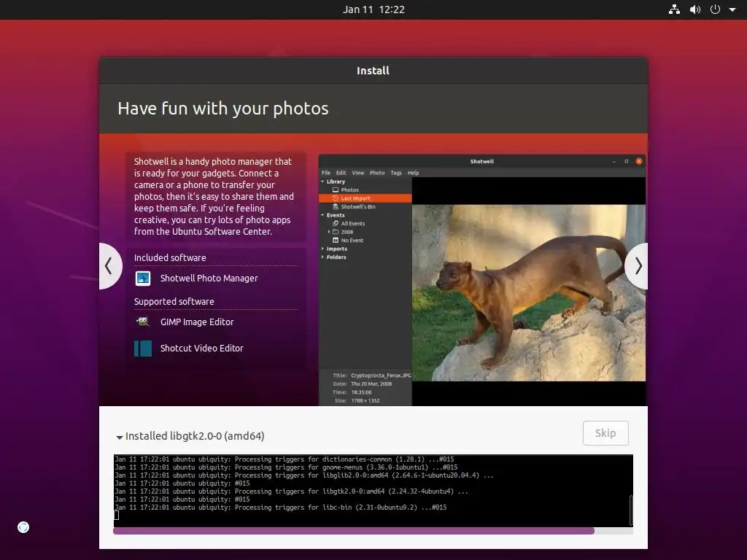The image size is (747, 560).
Task: Select the Shotwell Photo Manager label
Action: tap(209, 278)
